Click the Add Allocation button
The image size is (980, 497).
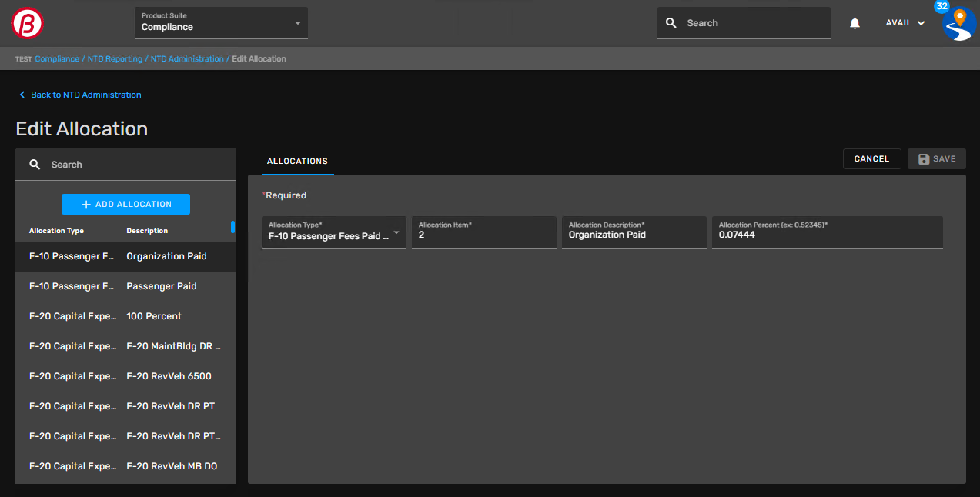[125, 204]
